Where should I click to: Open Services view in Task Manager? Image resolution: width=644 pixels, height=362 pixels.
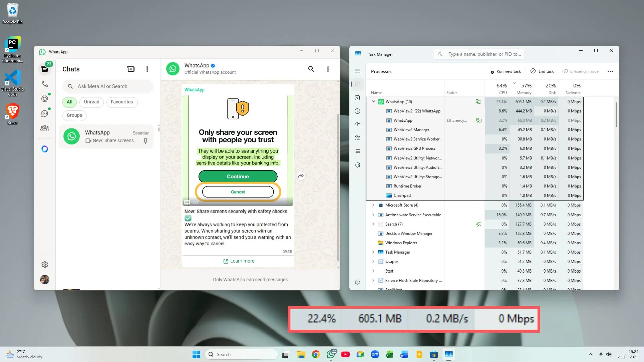pyautogui.click(x=357, y=165)
